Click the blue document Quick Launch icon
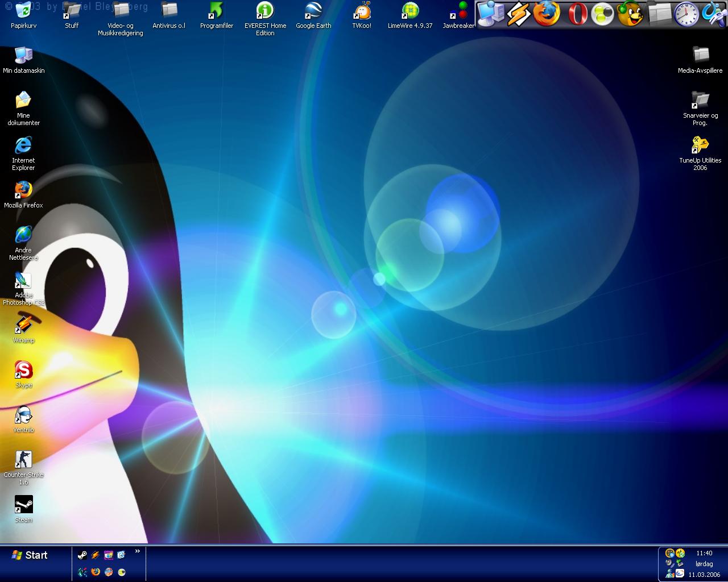Viewport: 728px width, 582px height. point(121,555)
